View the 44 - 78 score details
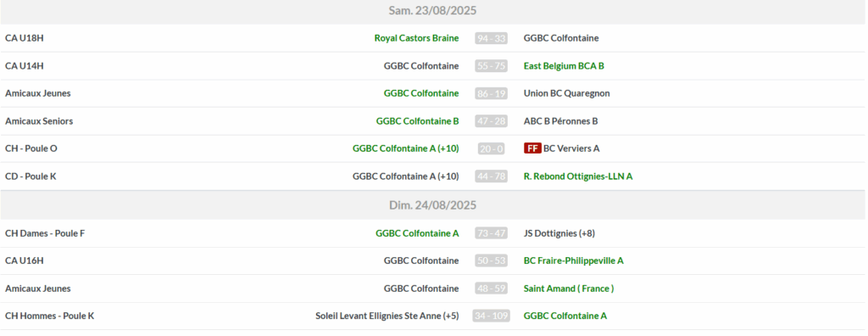This screenshot has height=336, width=868. pyautogui.click(x=491, y=176)
